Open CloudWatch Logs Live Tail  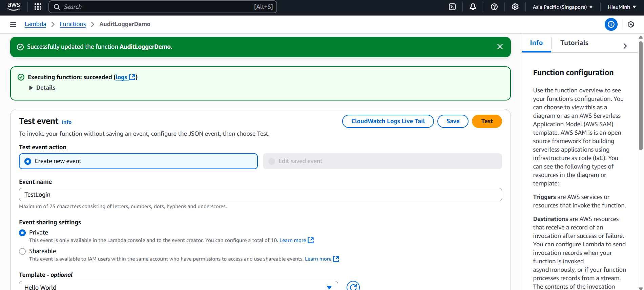point(388,121)
